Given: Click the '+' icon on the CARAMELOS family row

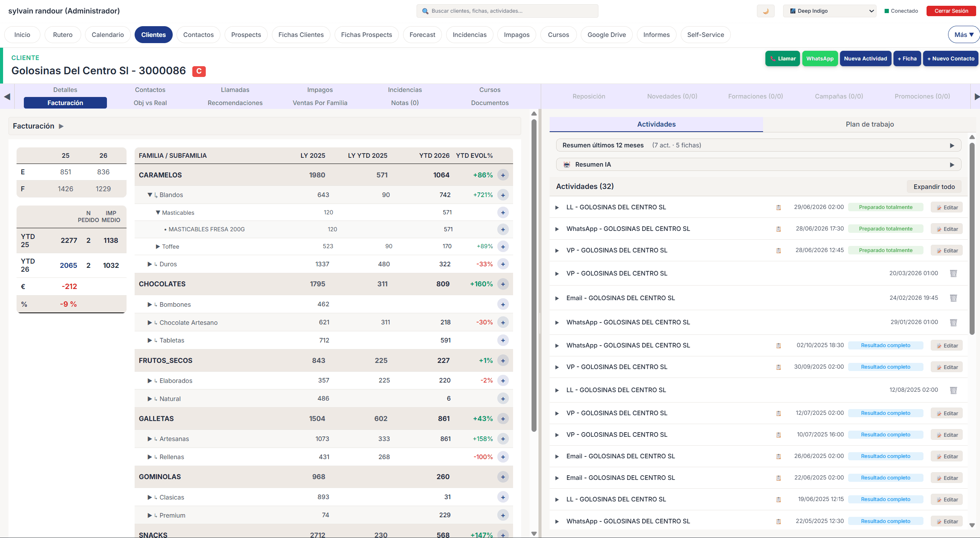Looking at the screenshot, I should tap(503, 175).
